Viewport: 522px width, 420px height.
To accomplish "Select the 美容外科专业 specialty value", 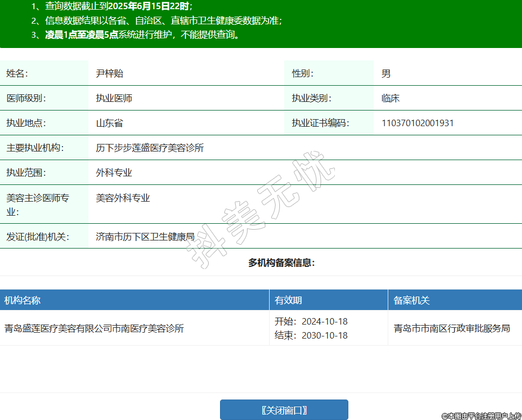I will click(123, 198).
